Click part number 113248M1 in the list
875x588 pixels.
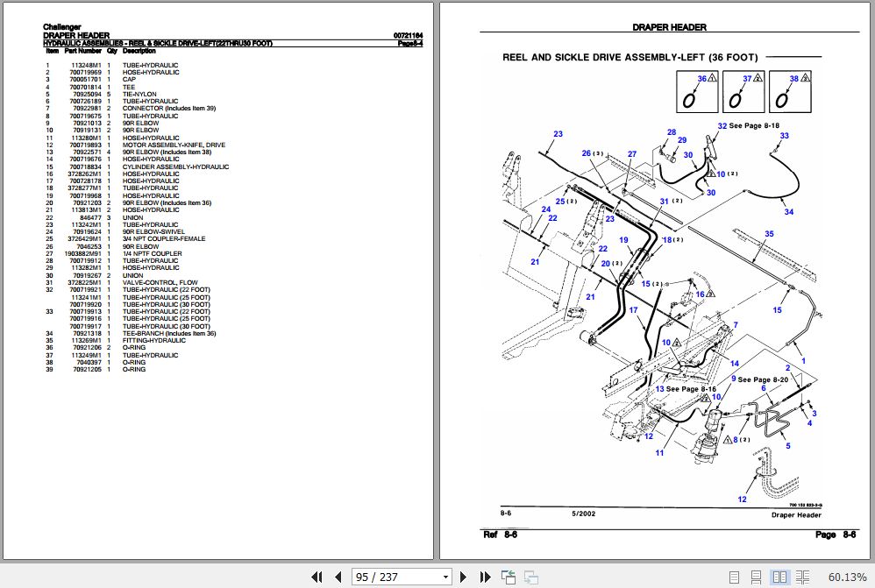84,65
